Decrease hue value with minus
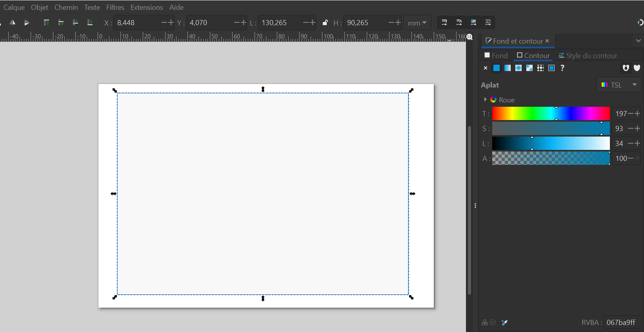This screenshot has width=644, height=332. click(x=631, y=114)
